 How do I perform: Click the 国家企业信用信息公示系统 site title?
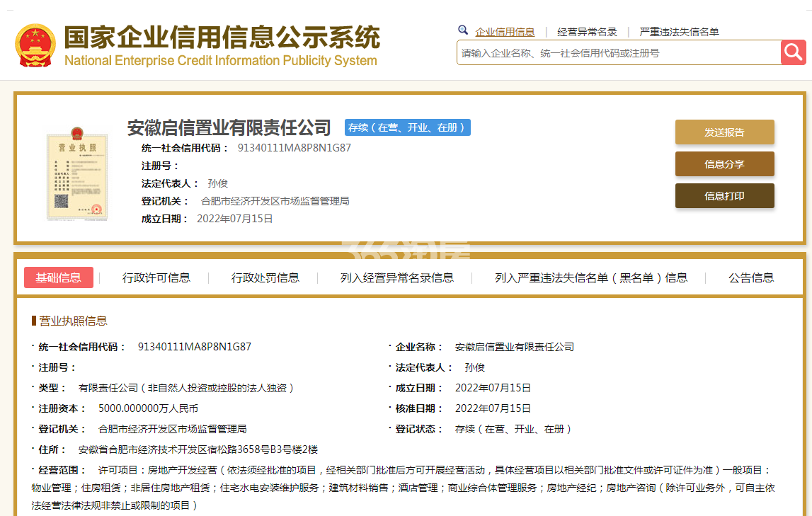pyautogui.click(x=222, y=38)
